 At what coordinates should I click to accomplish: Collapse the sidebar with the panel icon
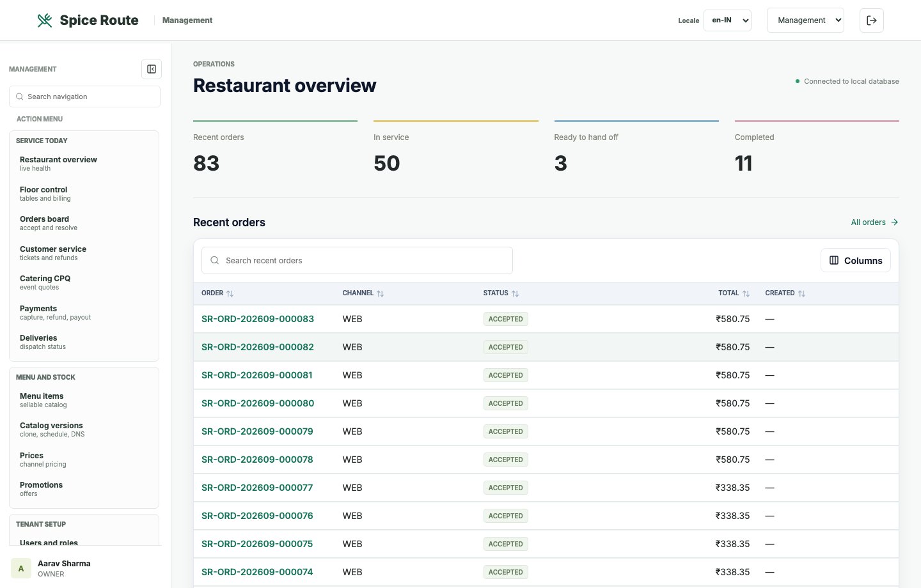[x=152, y=69]
